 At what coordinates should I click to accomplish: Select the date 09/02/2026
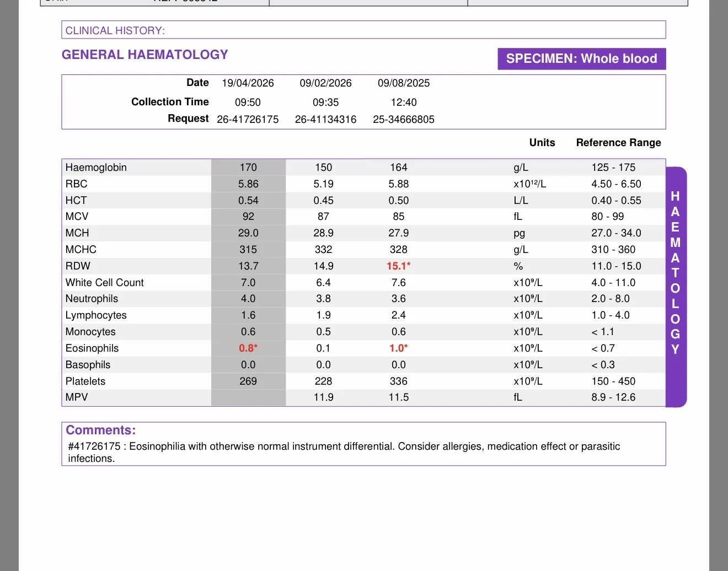pyautogui.click(x=326, y=83)
